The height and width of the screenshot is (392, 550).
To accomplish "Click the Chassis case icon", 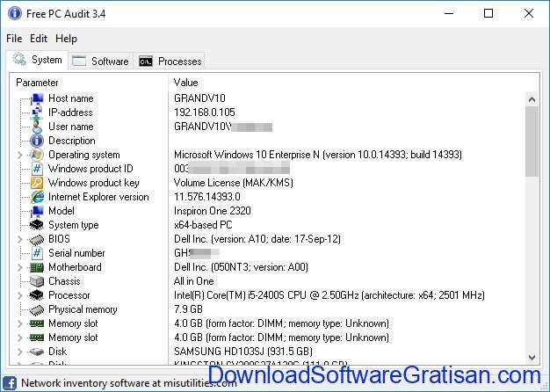I will click(x=37, y=281).
